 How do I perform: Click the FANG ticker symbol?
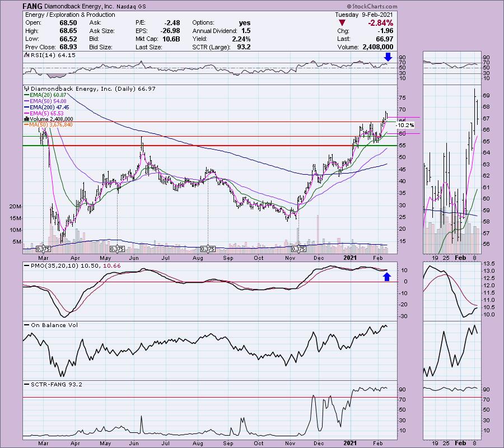(x=31, y=6)
